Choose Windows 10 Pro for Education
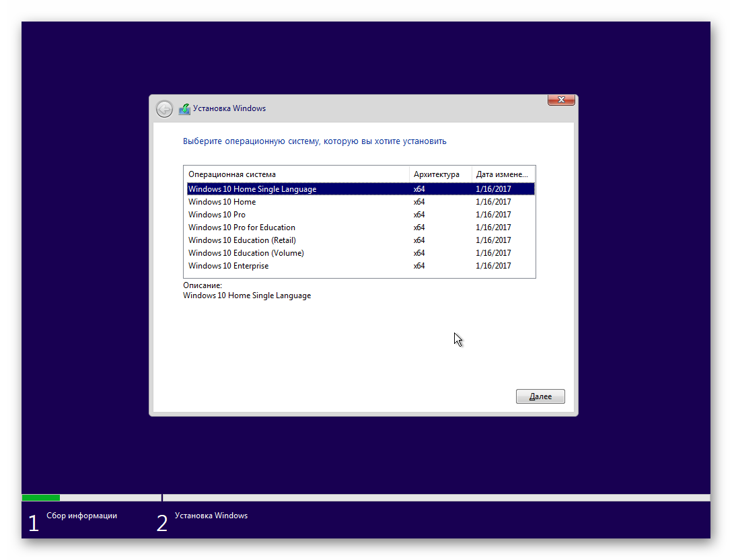 361,227
